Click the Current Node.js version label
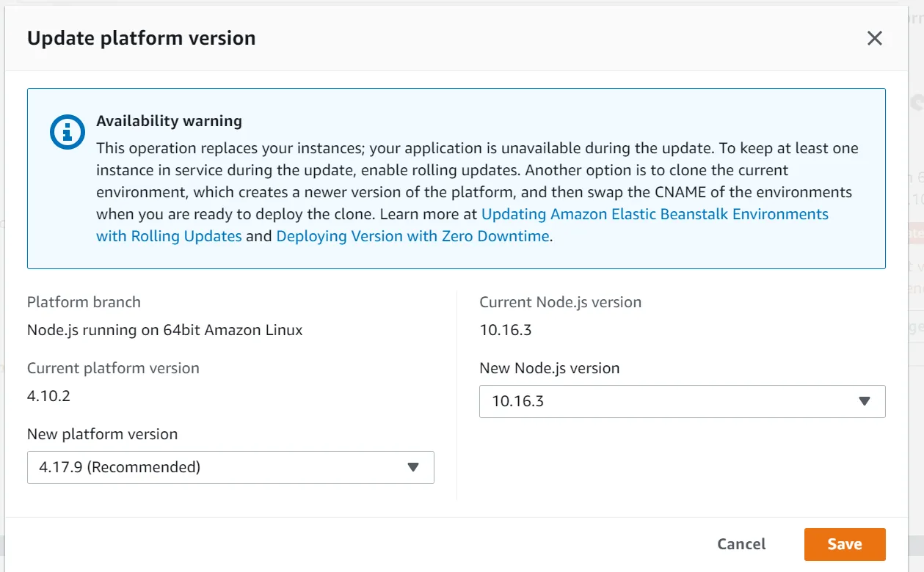Image resolution: width=924 pixels, height=572 pixels. (560, 302)
